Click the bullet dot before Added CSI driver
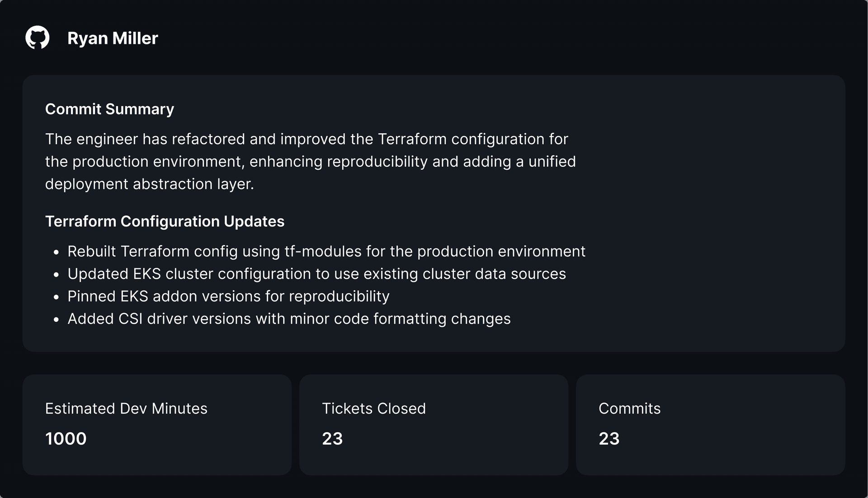Screen dimensions: 868x498 click(x=57, y=320)
